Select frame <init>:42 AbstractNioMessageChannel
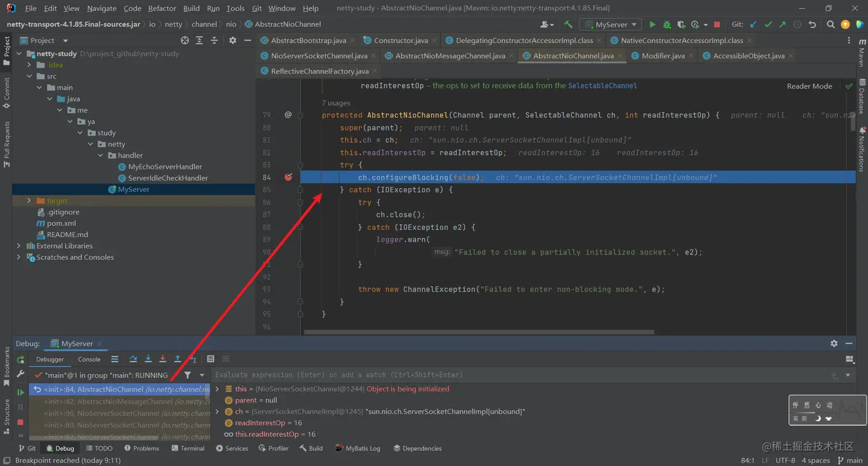 coord(119,401)
